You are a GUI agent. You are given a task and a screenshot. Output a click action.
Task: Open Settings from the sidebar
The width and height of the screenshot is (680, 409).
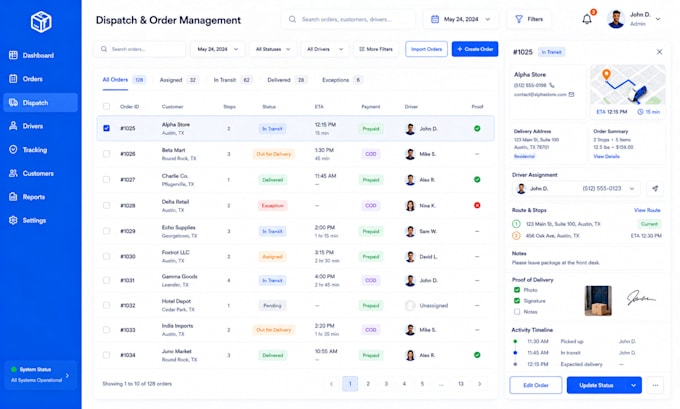click(40, 220)
